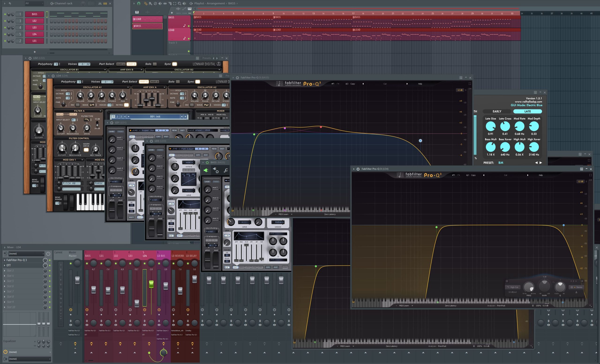Select PART A in LD2 Part Select
The height and width of the screenshot is (364, 600).
point(121,64)
